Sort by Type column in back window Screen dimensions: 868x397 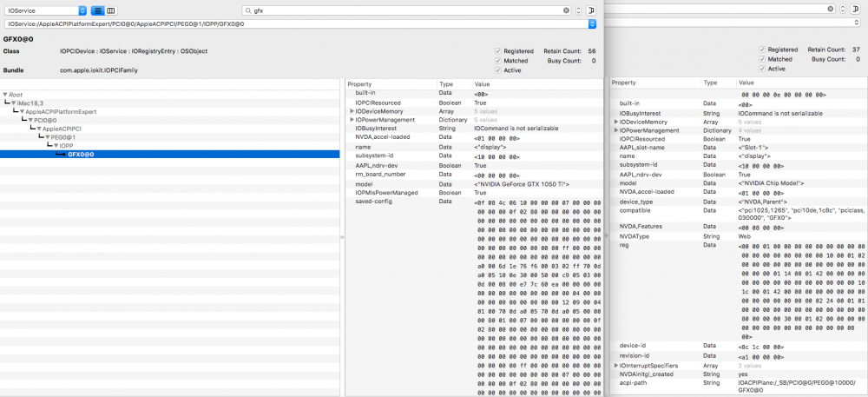[x=719, y=83]
